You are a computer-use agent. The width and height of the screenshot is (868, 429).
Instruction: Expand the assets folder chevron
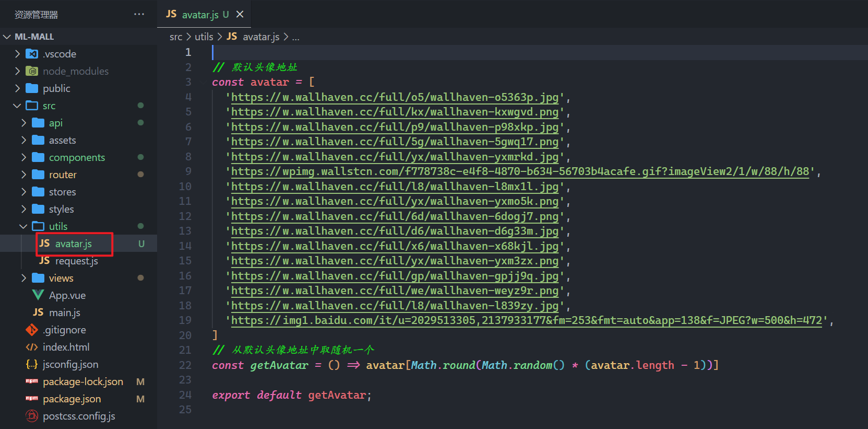(23, 140)
